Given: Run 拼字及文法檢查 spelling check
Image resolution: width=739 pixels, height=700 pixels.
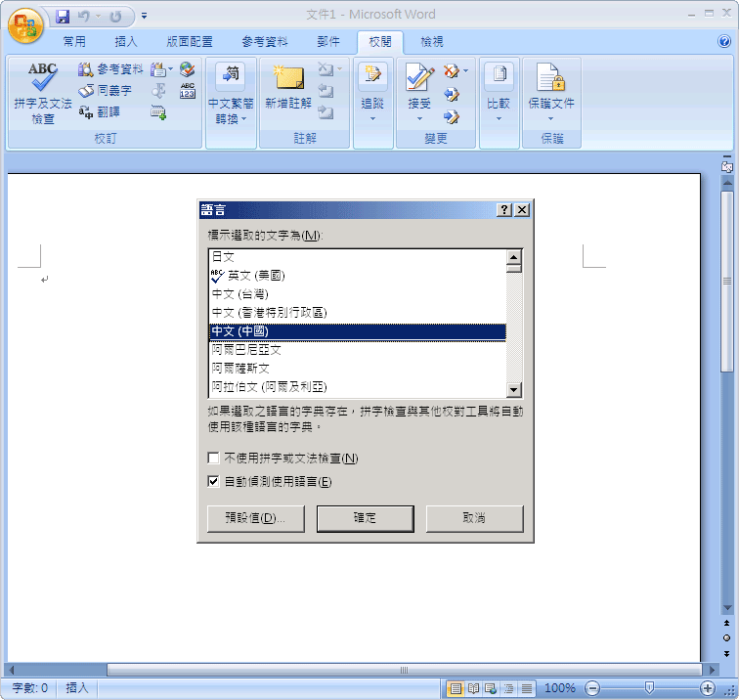Looking at the screenshot, I should coord(42,93).
